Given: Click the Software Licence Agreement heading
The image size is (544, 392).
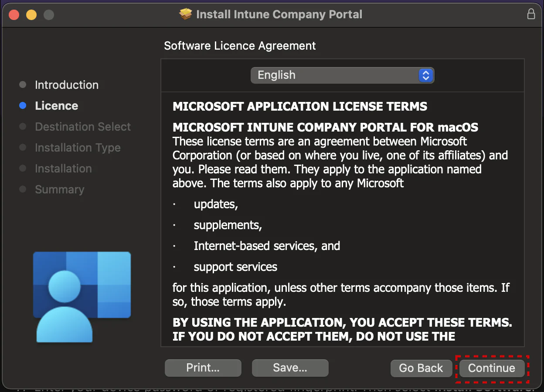Looking at the screenshot, I should pos(240,46).
